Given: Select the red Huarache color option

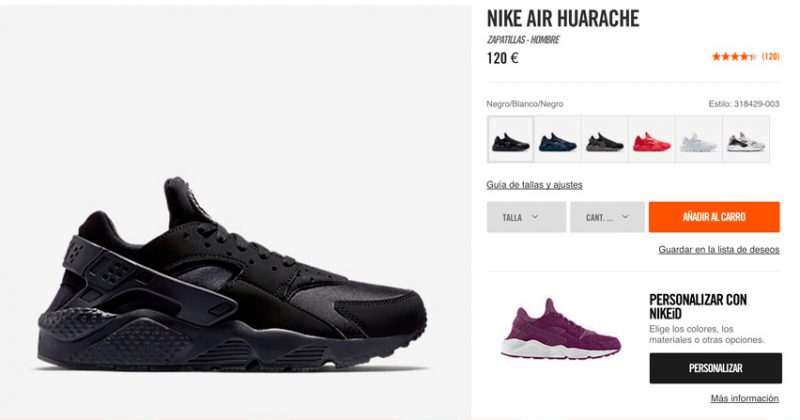Looking at the screenshot, I should tap(652, 139).
